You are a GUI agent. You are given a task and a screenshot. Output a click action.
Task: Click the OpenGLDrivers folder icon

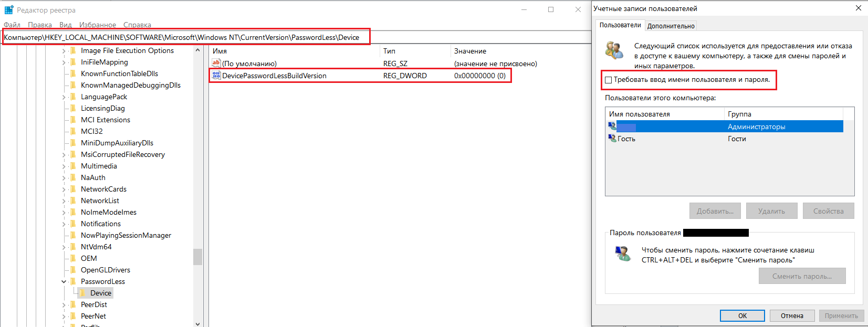coord(73,270)
